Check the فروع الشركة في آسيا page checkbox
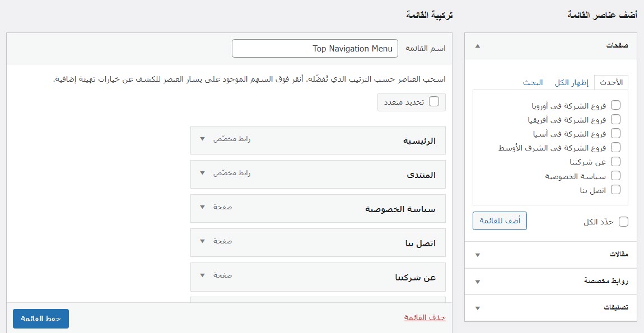This screenshot has height=333, width=644. [x=615, y=133]
